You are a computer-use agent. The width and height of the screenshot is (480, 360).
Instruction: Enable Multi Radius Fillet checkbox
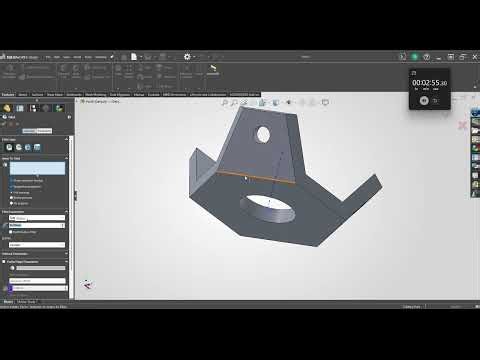(x=11, y=232)
